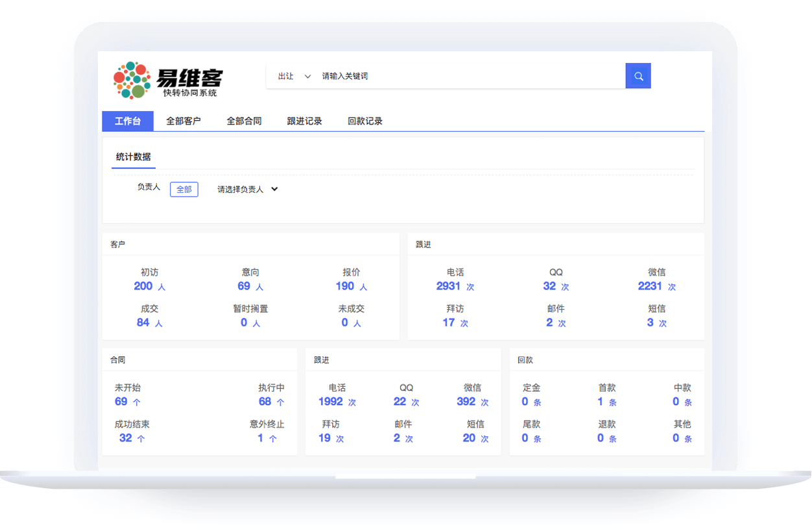Go to the 跟进记录 tab
Viewport: 812px width, 531px height.
coord(304,121)
